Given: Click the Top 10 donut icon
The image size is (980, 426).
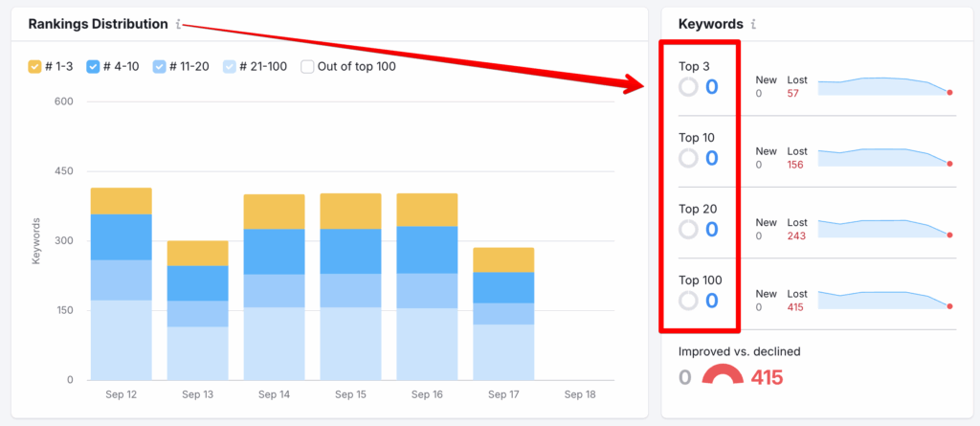Looking at the screenshot, I should coord(687,158).
